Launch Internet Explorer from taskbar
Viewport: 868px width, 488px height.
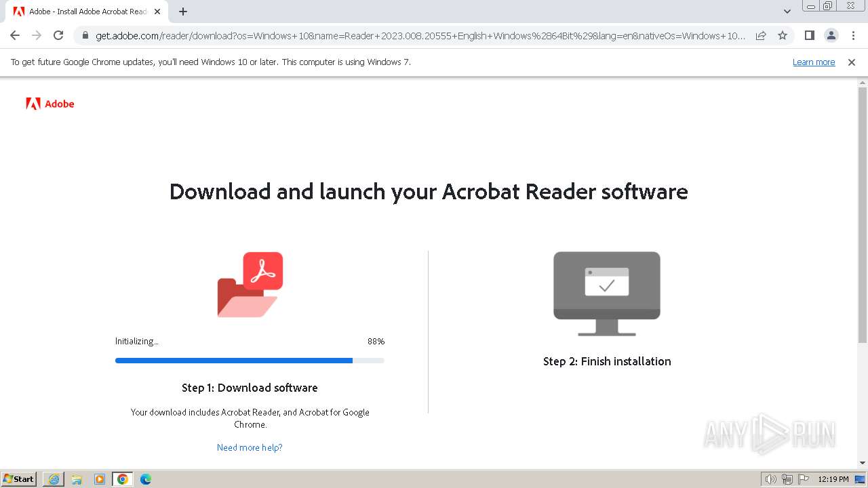tap(54, 479)
